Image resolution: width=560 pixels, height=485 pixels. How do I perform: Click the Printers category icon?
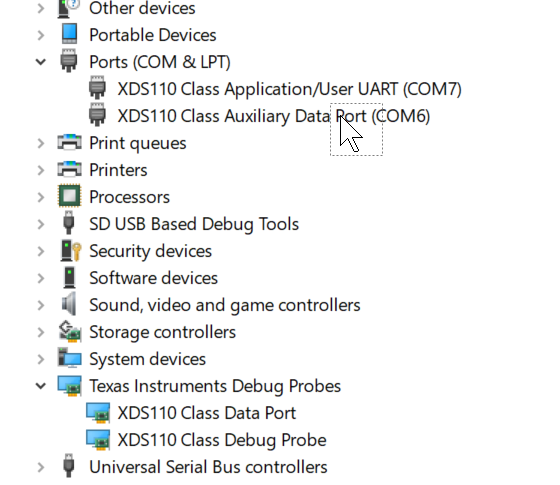(x=69, y=169)
